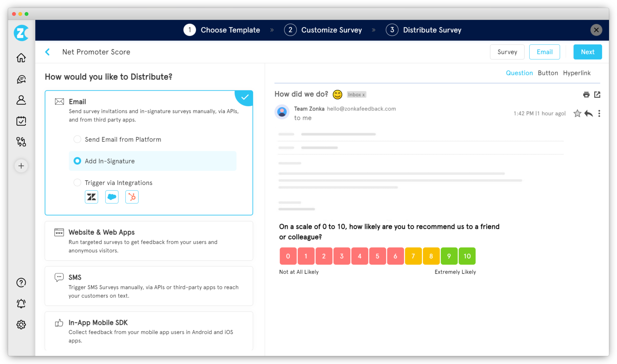Viewport: 617px width, 364px height.
Task: Open the three-dot email options menu
Action: 599,113
